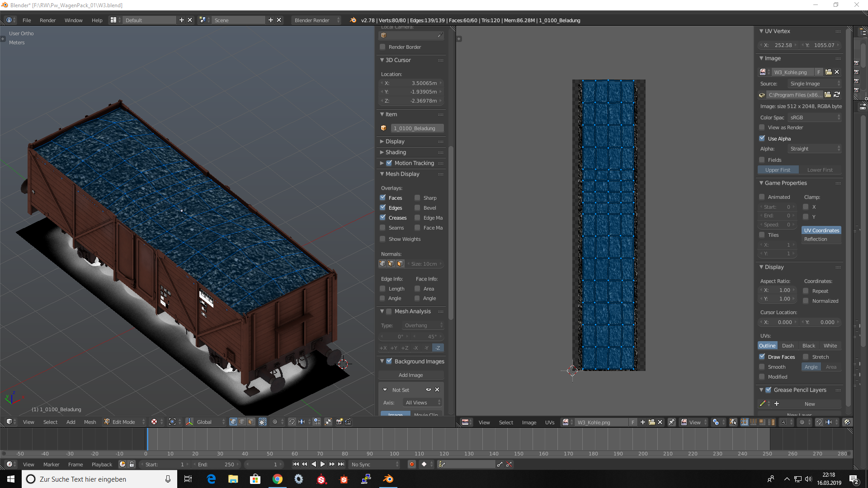Screen dimensions: 868x488
Task: Play the animation forward
Action: 322,464
